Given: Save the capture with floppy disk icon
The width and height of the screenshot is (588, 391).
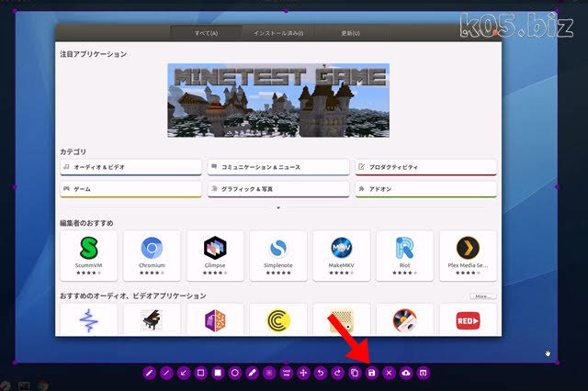Looking at the screenshot, I should 372,373.
